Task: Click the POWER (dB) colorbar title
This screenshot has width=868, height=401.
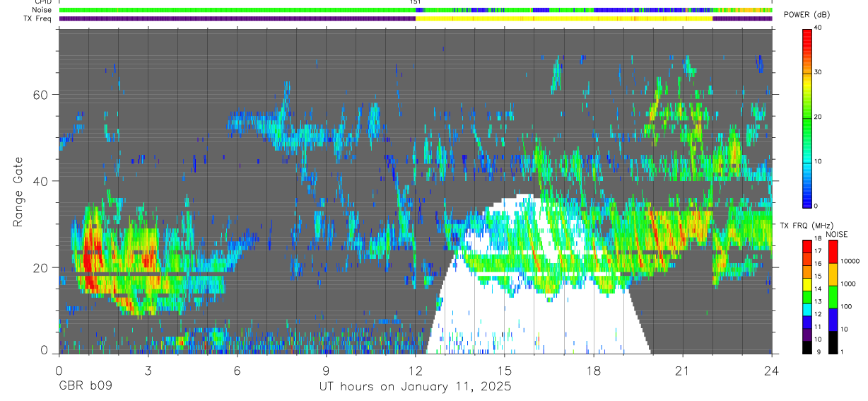Action: pos(807,15)
